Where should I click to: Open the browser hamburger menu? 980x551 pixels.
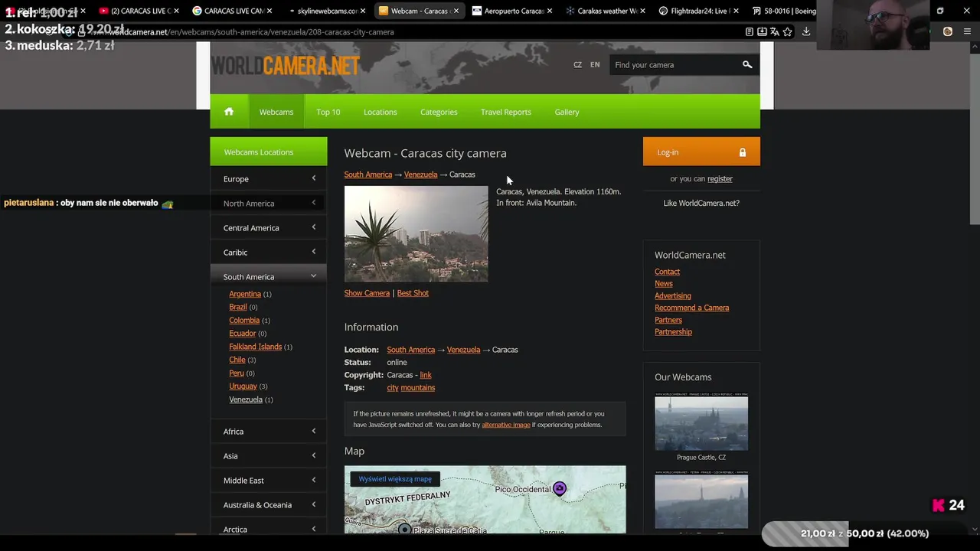(x=968, y=32)
